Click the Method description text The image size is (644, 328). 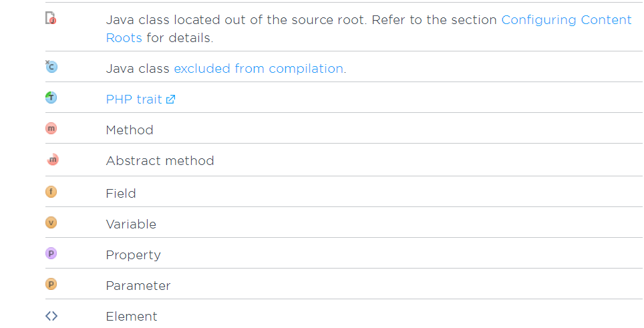pyautogui.click(x=130, y=130)
